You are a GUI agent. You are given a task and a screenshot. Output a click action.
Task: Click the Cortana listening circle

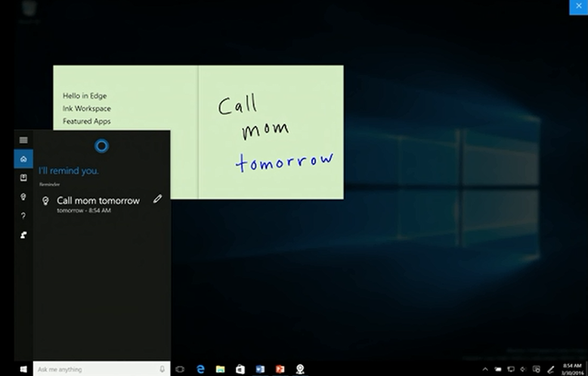[102, 145]
